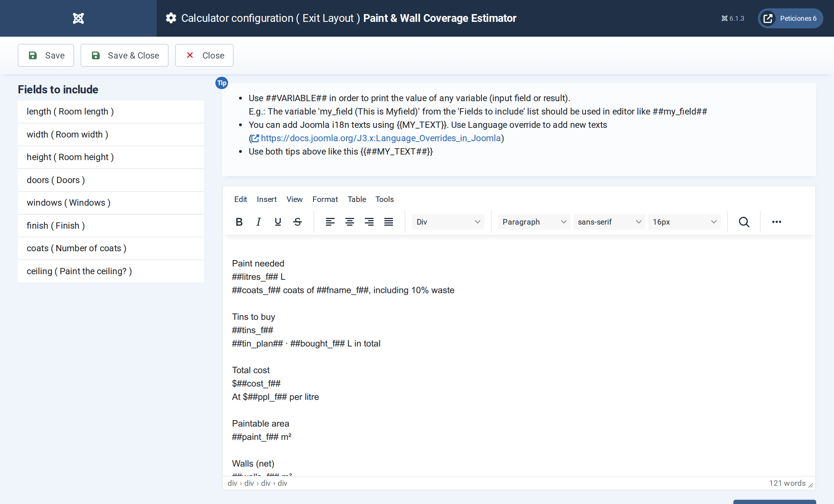Open the sans-serif font dropdown

609,222
